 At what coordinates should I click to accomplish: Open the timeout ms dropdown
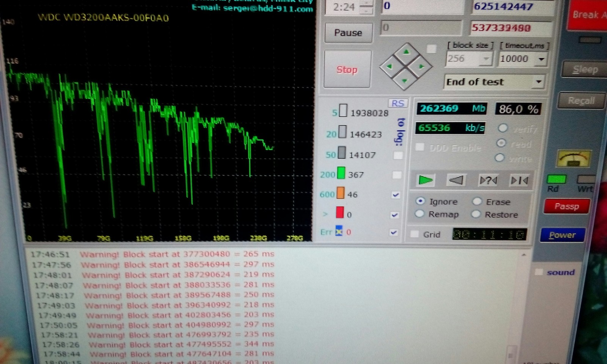[541, 59]
